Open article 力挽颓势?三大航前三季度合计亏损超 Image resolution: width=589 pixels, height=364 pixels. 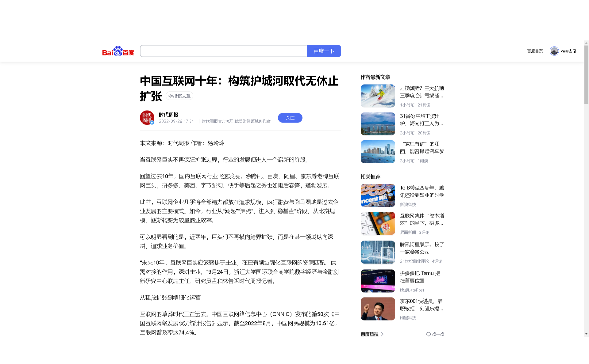coord(422,92)
